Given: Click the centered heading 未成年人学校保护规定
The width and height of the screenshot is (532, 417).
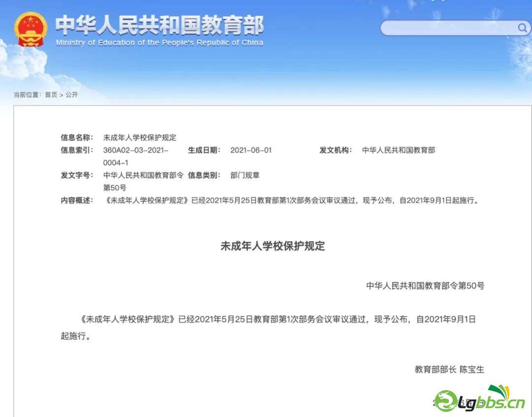Looking at the screenshot, I should click(x=273, y=246).
